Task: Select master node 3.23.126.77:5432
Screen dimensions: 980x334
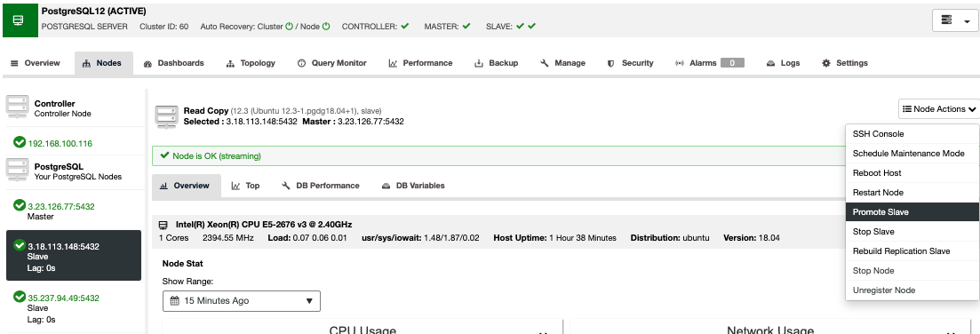Action: coord(61,207)
